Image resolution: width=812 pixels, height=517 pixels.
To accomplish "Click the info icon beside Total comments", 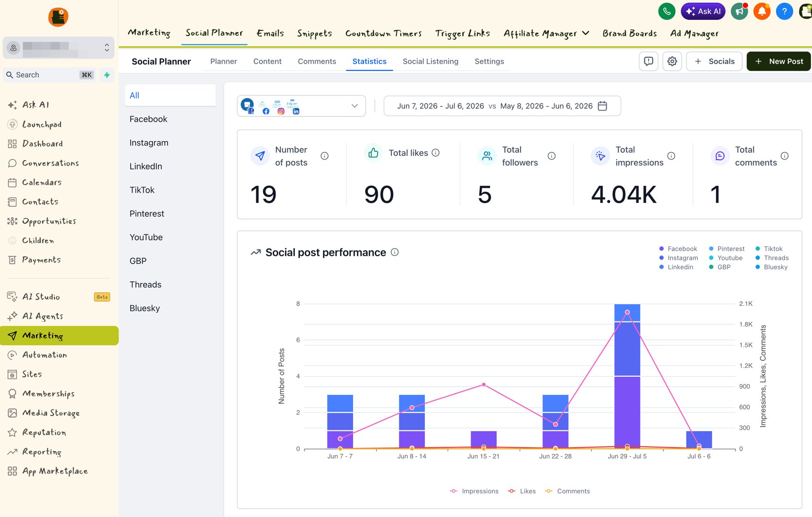I will tap(784, 156).
